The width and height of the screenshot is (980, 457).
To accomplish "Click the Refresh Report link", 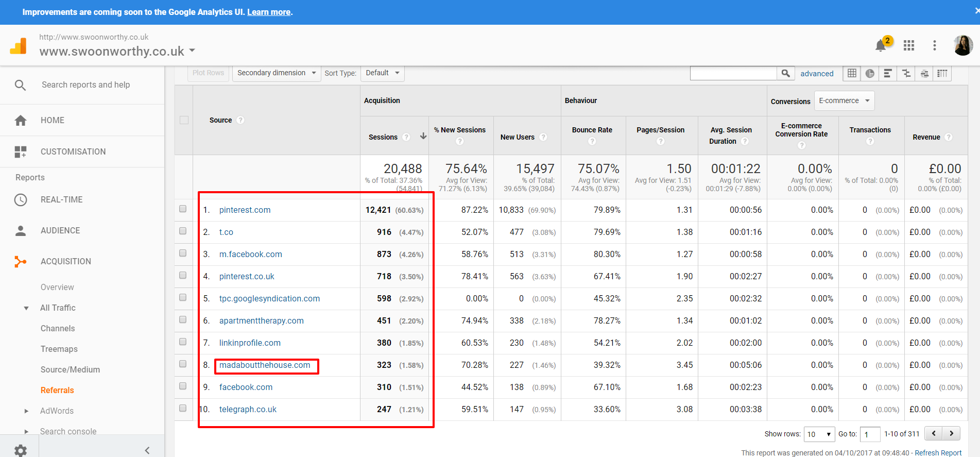I will [938, 453].
